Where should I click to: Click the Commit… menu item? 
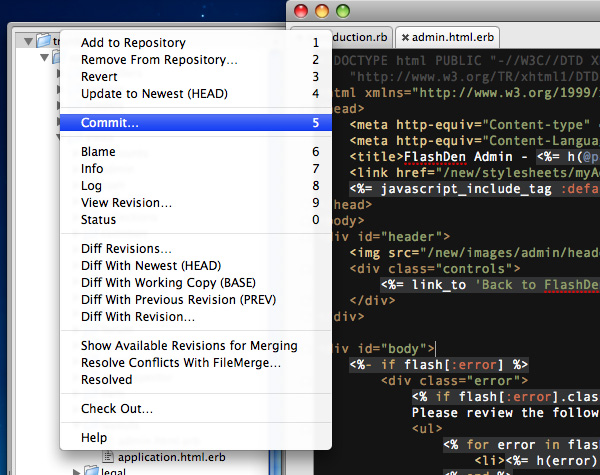coord(110,123)
